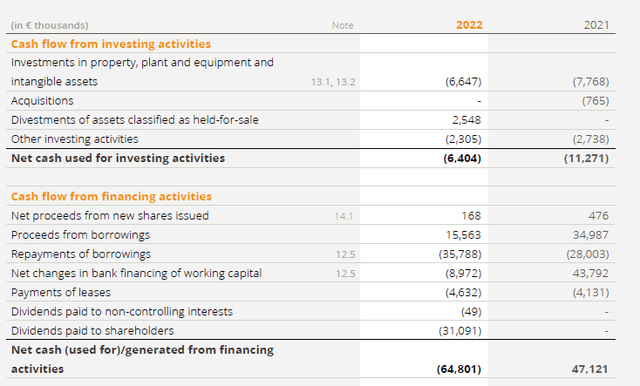This screenshot has height=386, width=640.
Task: Click the 2021 shares issued value 476
Action: pos(598,216)
